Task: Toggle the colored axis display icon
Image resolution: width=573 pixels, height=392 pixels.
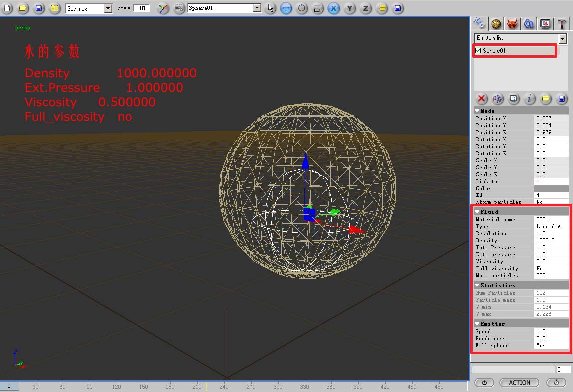Action: [x=163, y=8]
